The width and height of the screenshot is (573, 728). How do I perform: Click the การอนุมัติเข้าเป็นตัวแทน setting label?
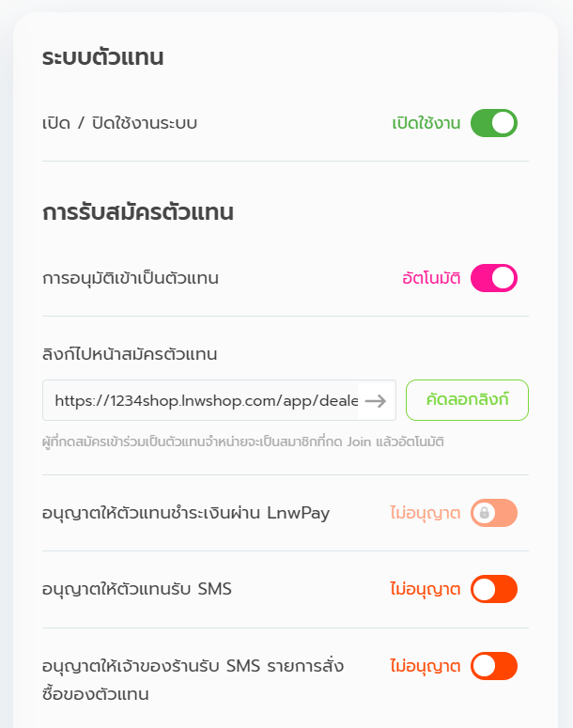coord(131,278)
